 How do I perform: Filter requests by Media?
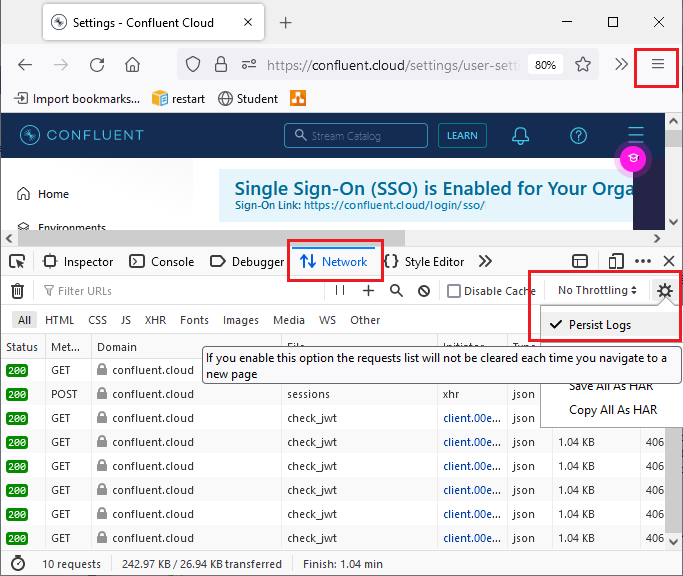(x=289, y=320)
